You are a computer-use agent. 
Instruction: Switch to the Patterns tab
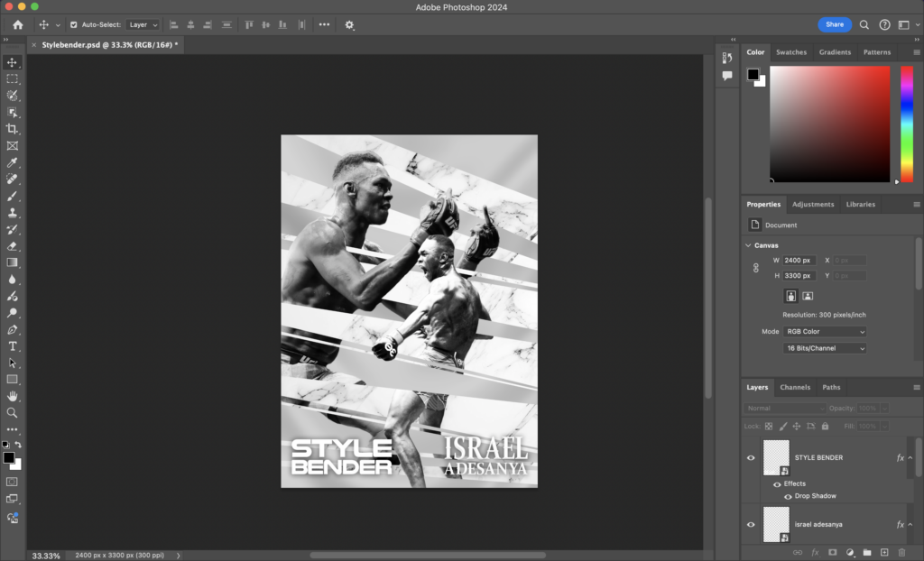coord(877,52)
